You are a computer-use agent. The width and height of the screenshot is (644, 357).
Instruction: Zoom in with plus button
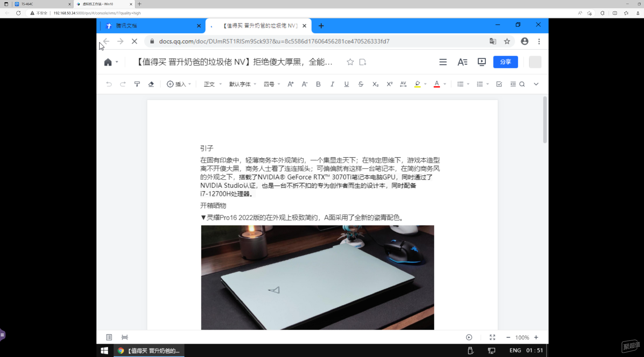click(536, 337)
